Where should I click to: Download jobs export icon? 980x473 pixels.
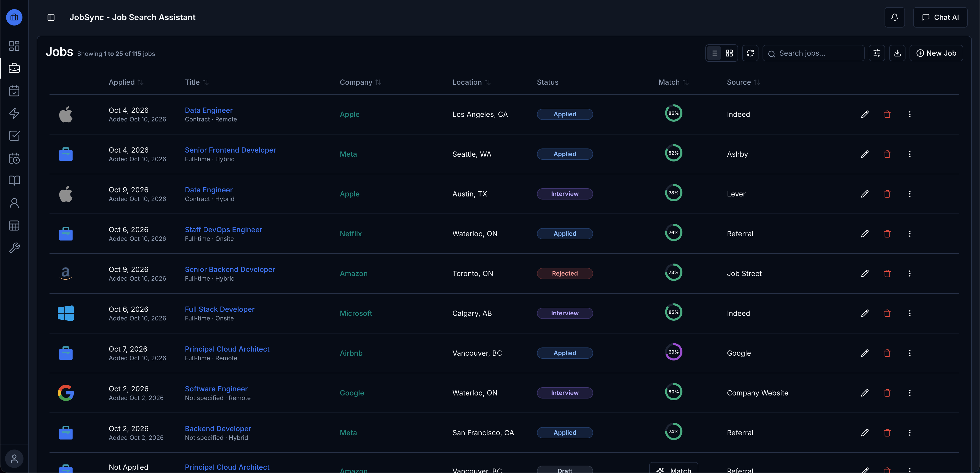coord(897,53)
